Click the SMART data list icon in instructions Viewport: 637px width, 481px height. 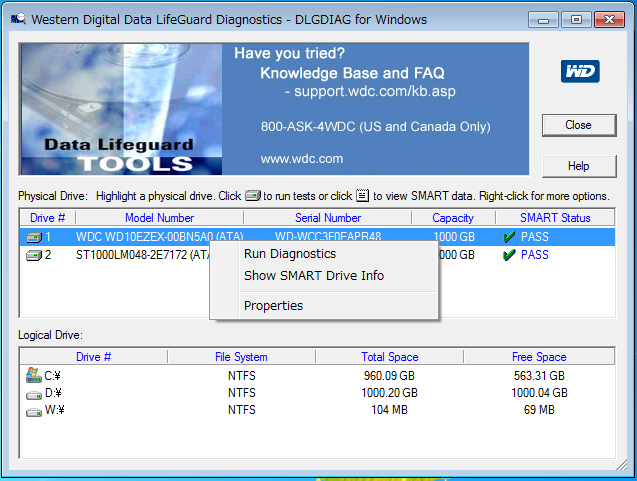tap(362, 195)
